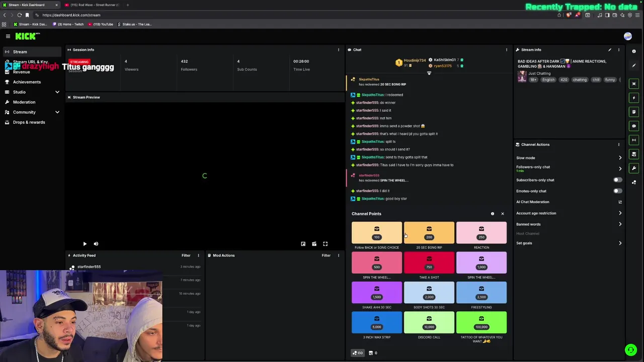Enter fullscreen on stream preview

tap(325, 244)
